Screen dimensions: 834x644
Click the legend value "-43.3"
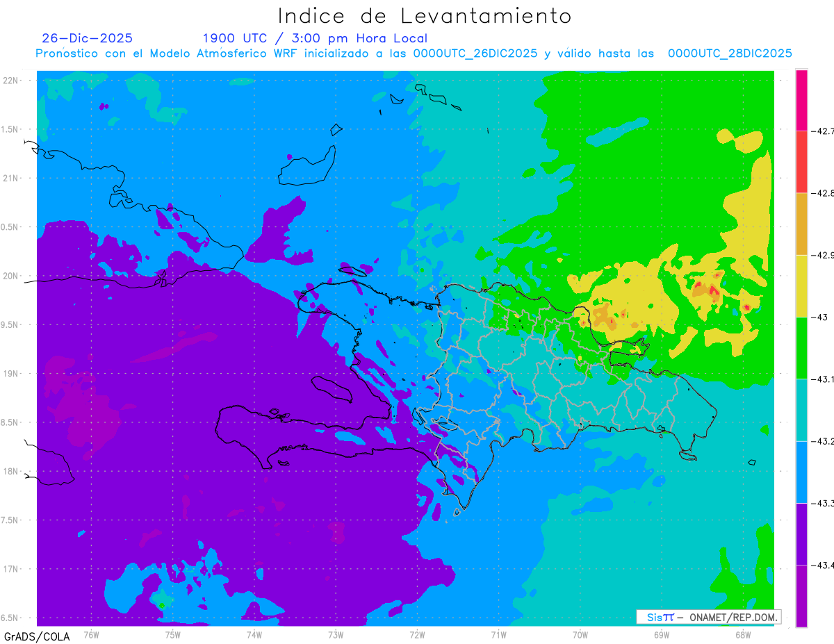pyautogui.click(x=822, y=503)
